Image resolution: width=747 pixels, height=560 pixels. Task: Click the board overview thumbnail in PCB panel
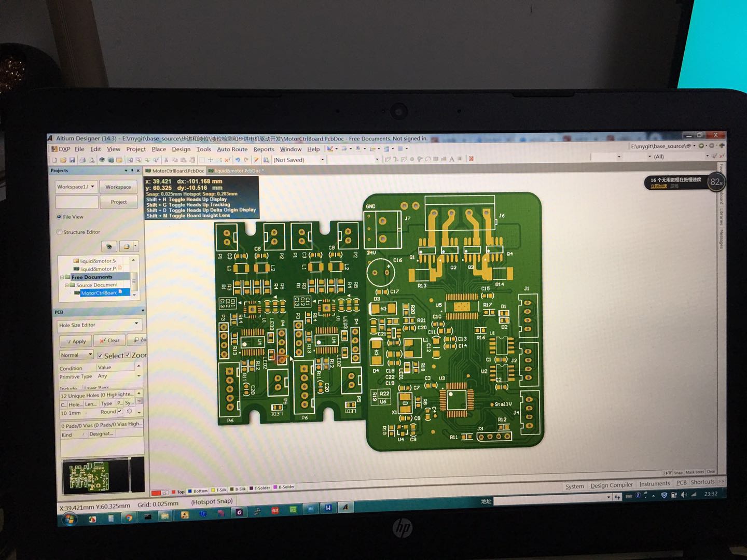click(x=103, y=475)
